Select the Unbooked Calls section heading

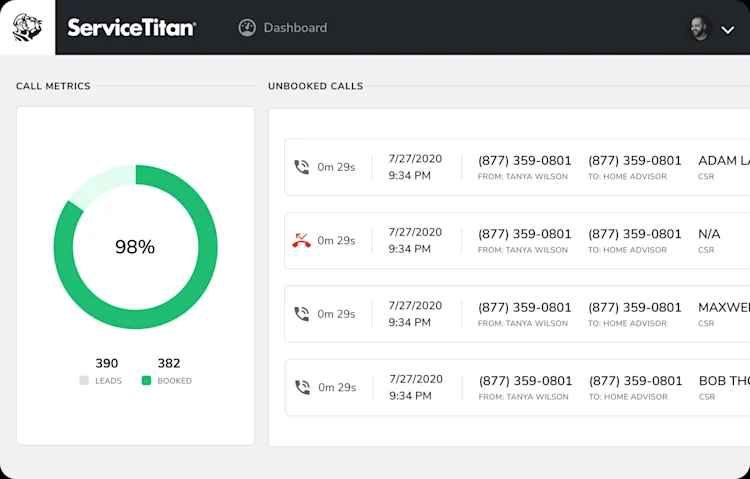(316, 86)
